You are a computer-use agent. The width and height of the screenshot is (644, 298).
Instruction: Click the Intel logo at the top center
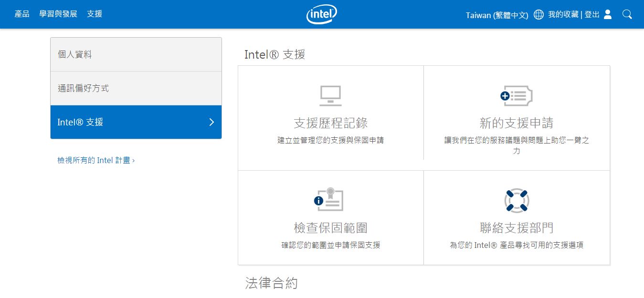click(x=321, y=14)
